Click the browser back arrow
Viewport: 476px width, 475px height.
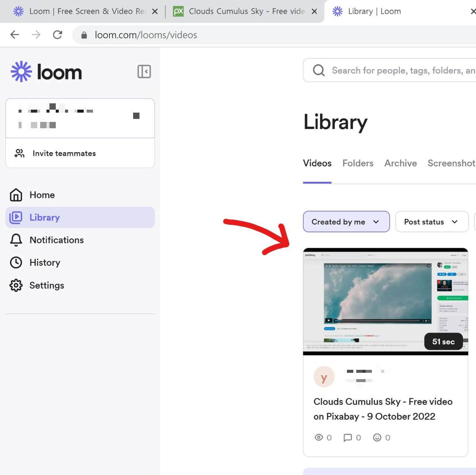[x=15, y=35]
